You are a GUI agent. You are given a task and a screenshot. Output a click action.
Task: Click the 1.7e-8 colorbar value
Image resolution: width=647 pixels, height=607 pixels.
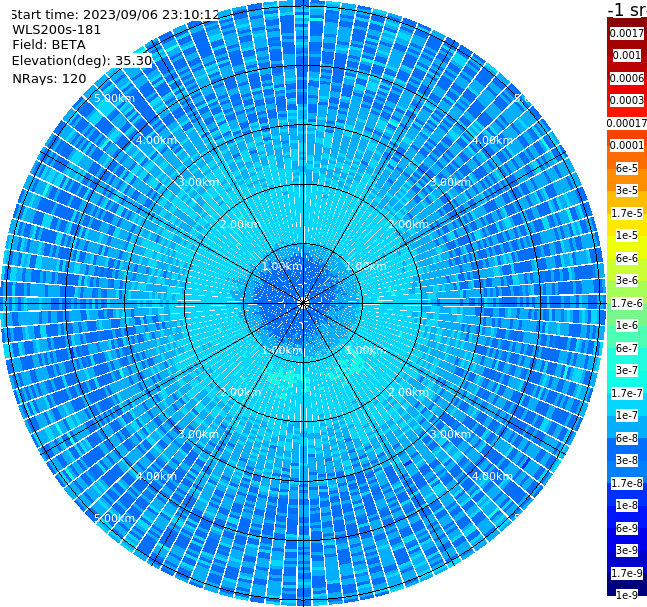click(627, 483)
